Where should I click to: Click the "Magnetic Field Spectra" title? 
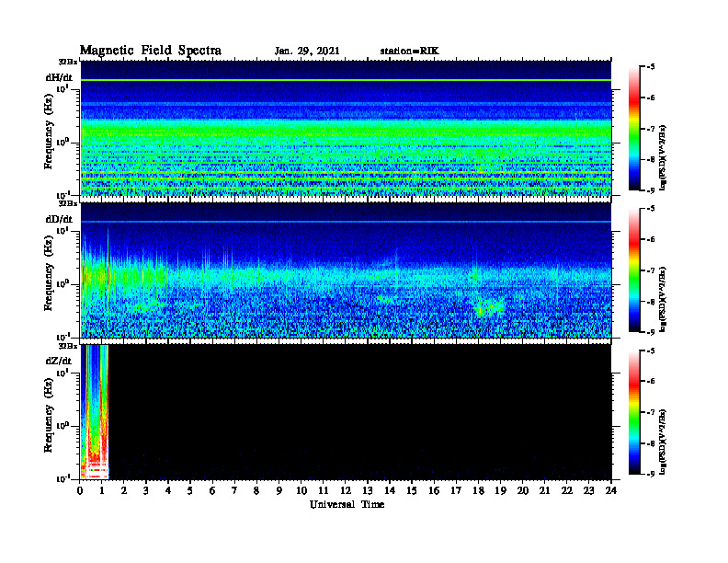coord(151,51)
